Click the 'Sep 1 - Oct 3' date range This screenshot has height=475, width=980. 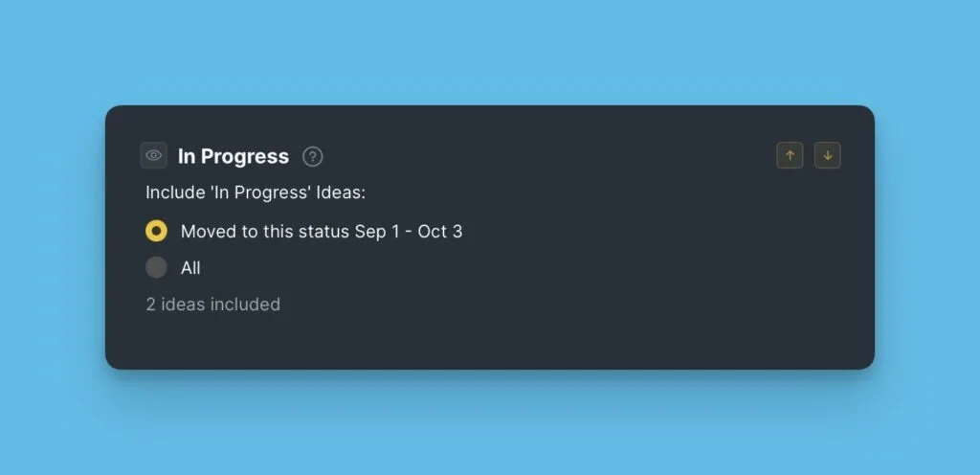409,231
